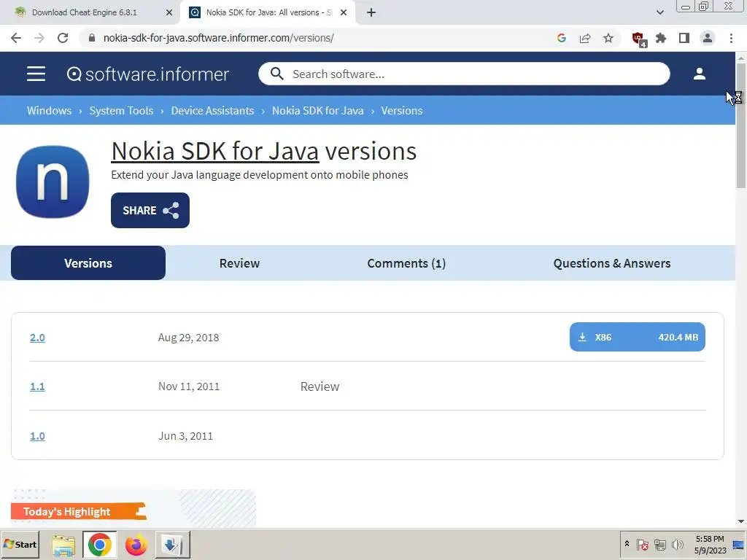
Task: Click the Chrome taskbar icon
Action: pyautogui.click(x=99, y=545)
